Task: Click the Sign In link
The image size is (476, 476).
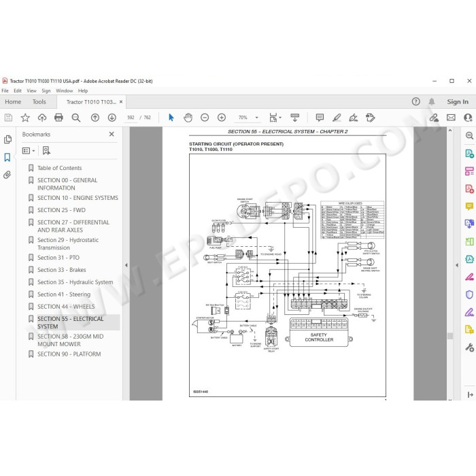Action: (x=458, y=102)
